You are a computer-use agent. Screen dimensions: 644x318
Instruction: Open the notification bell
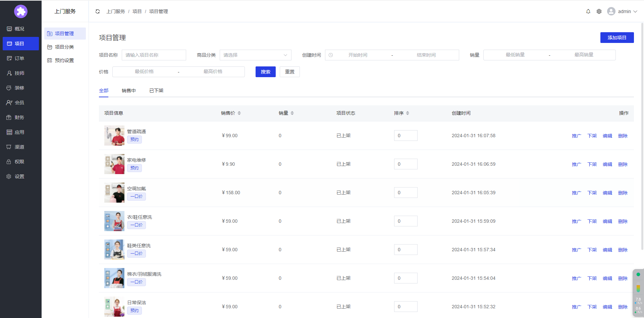pyautogui.click(x=588, y=11)
